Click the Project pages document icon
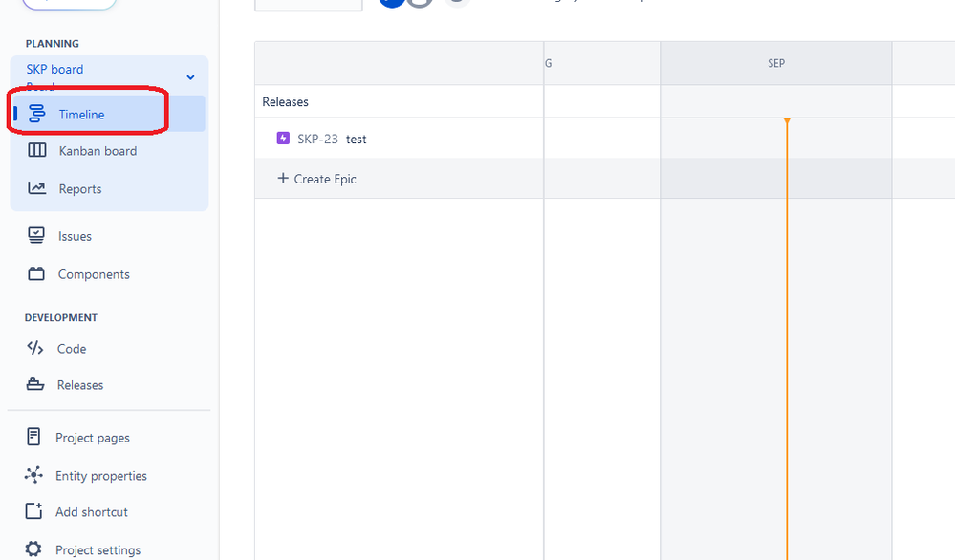Image resolution: width=955 pixels, height=560 pixels. coord(33,437)
